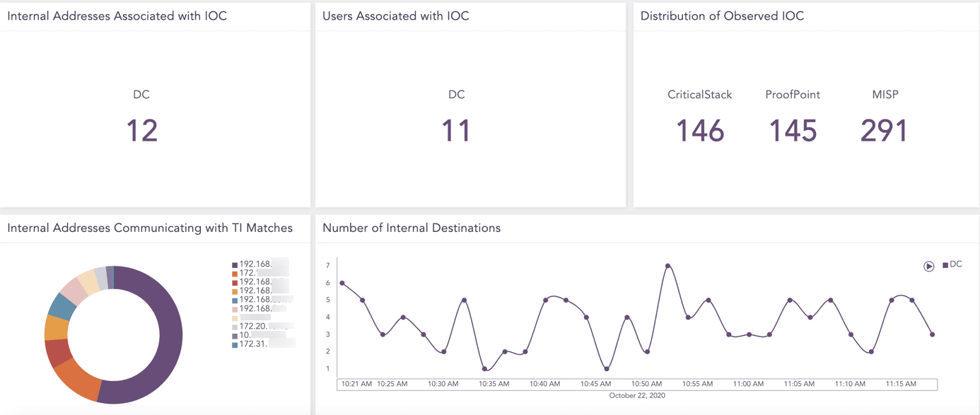Click the play icon on the line chart

pos(928,267)
